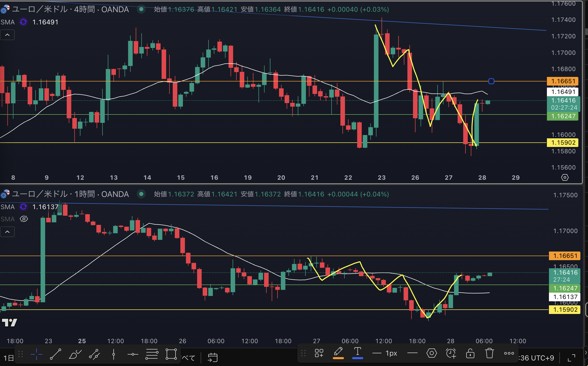The width and height of the screenshot is (588, 366).
Task: Open the text color picker
Action: [357, 353]
